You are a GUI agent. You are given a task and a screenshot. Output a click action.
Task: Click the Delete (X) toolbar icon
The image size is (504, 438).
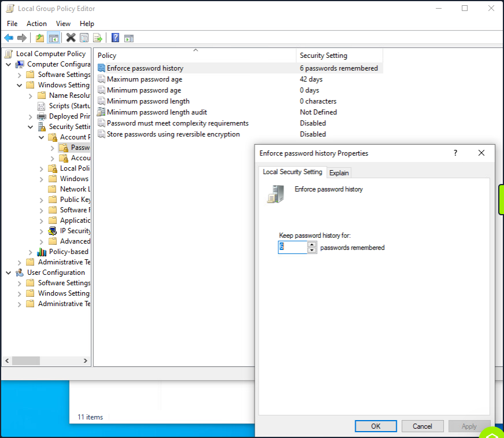[x=70, y=38]
